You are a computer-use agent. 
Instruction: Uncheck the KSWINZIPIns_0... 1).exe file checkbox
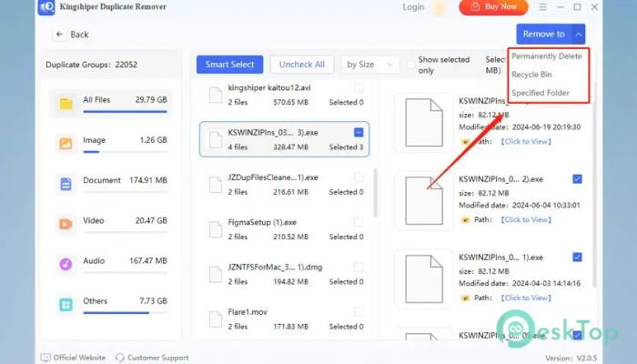(577, 258)
